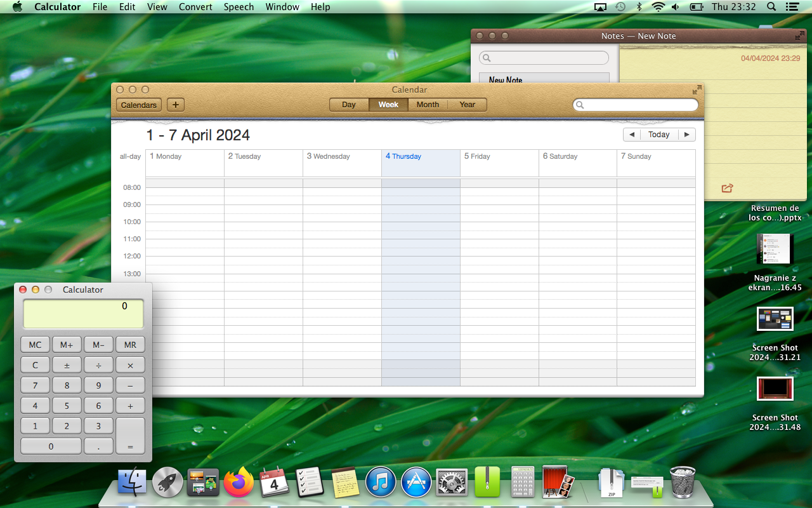Switch Calendar to Year view

pos(467,105)
